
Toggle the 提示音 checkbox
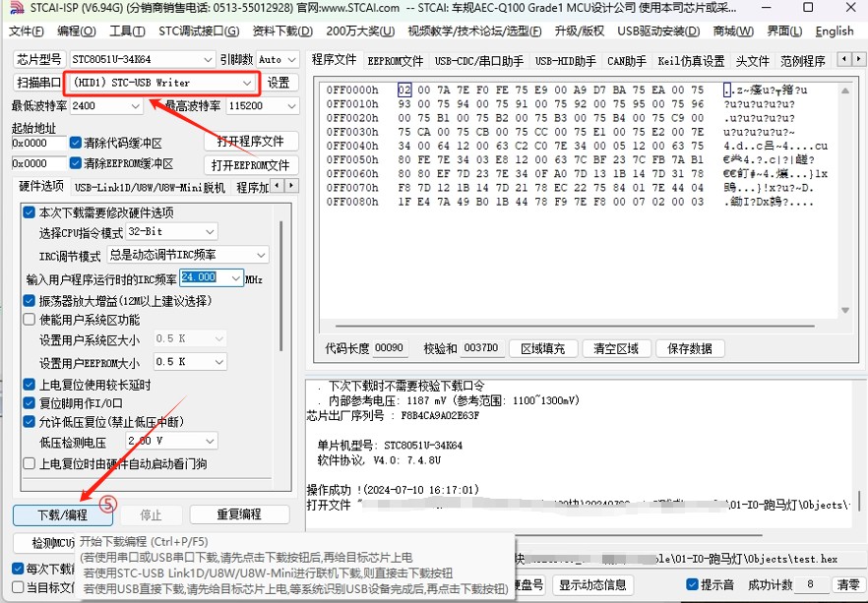[692, 584]
